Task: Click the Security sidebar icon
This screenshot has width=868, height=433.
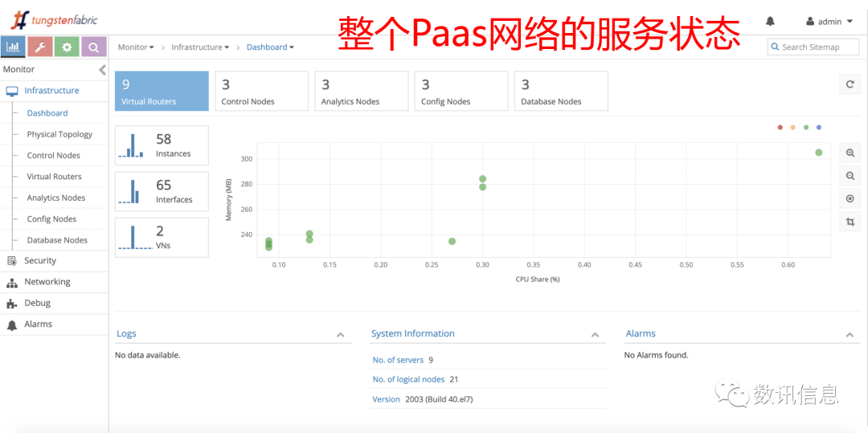Action: (12, 261)
